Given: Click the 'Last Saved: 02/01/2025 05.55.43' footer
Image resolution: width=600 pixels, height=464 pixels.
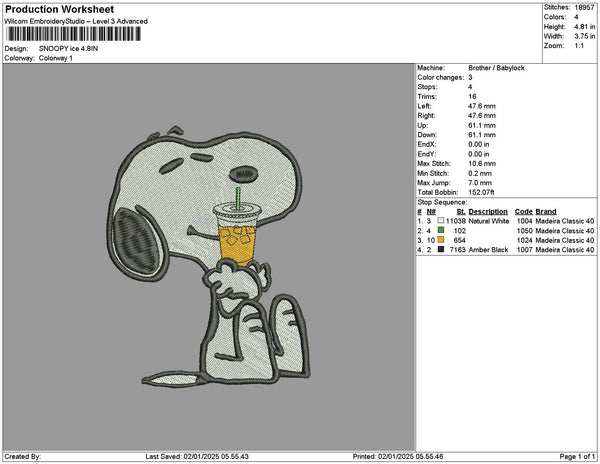Looking at the screenshot, I should coord(197,457).
